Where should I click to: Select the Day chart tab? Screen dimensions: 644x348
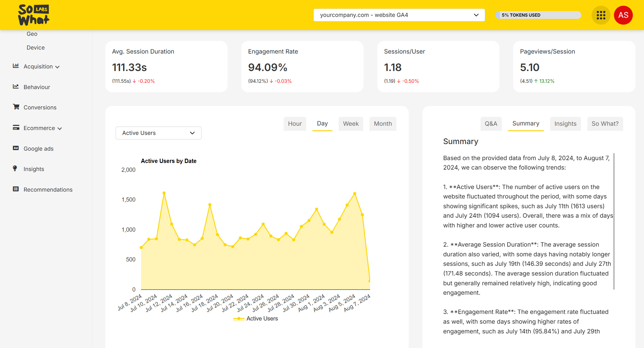322,124
